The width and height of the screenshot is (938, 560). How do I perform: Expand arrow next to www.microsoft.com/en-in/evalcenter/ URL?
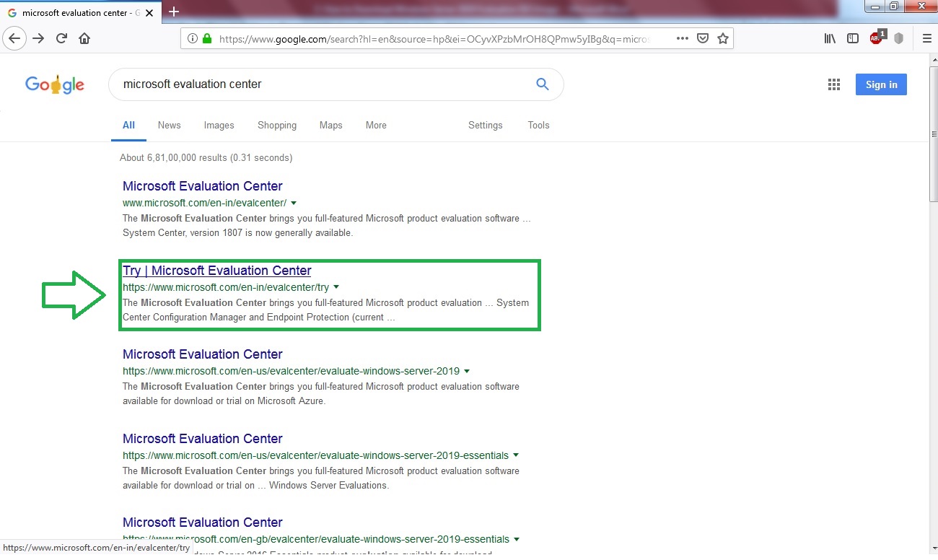[x=294, y=204]
